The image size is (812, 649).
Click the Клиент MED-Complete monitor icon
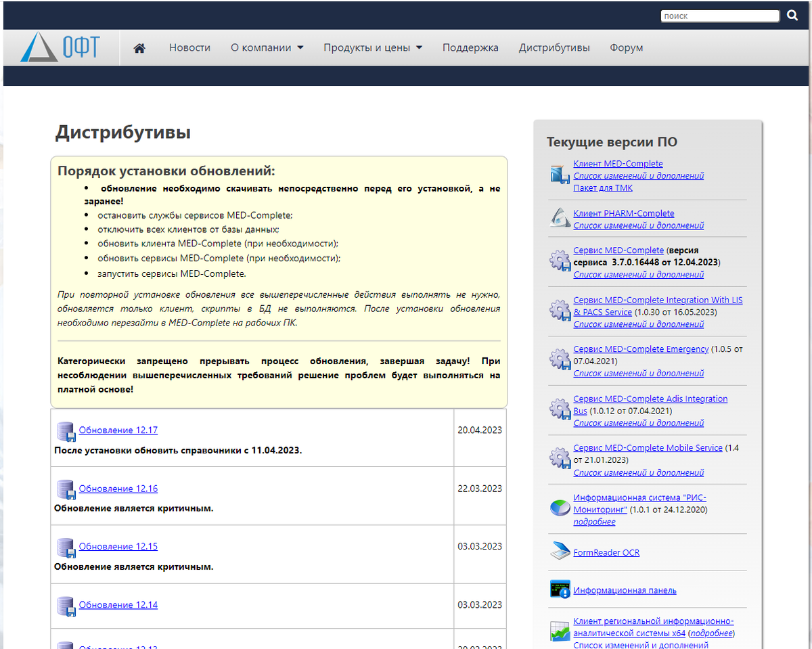[x=559, y=175]
